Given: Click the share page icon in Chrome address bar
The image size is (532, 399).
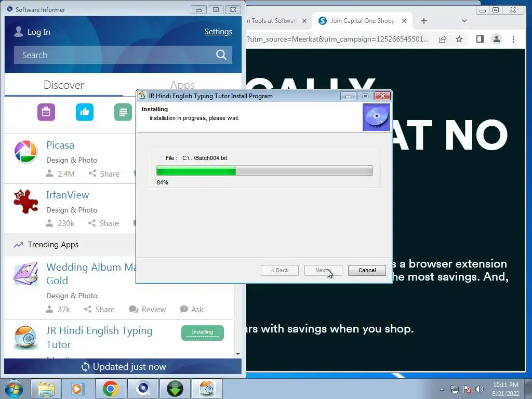Looking at the screenshot, I should tap(443, 39).
